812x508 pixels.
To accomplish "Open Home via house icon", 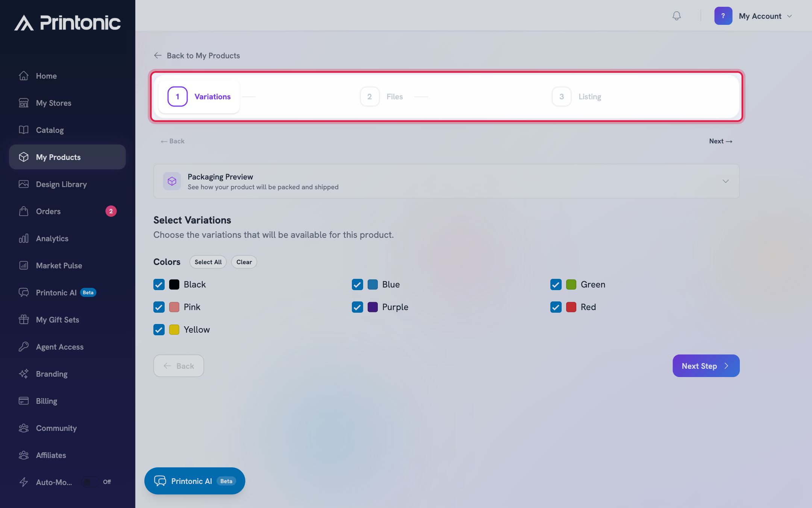I will (x=24, y=76).
